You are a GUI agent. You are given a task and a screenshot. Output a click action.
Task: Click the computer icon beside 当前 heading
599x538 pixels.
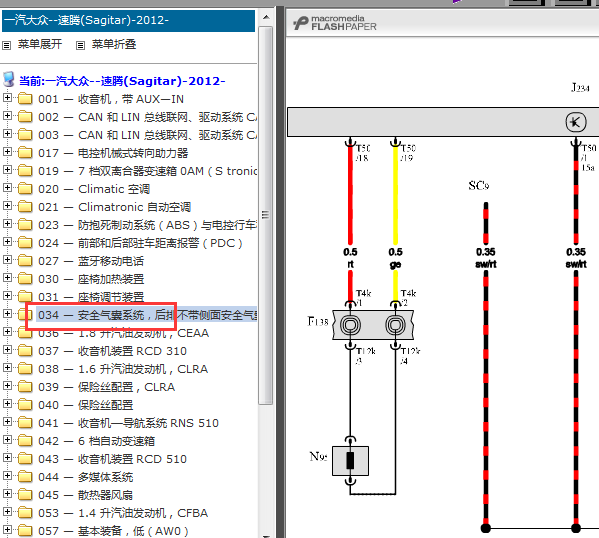pos(8,79)
